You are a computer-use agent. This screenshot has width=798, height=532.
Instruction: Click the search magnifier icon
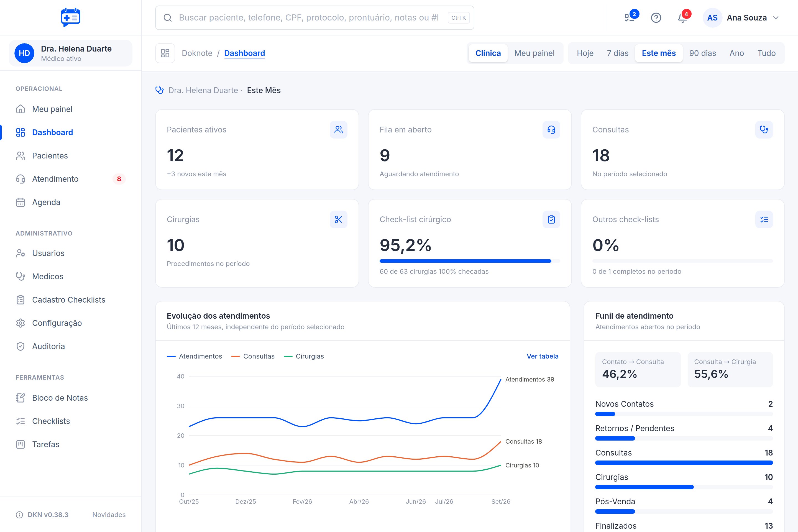click(x=168, y=18)
